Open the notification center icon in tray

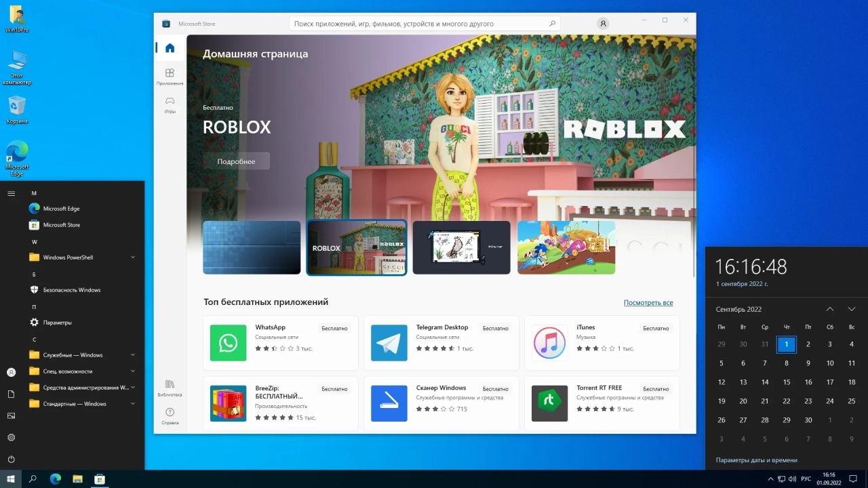(854, 479)
